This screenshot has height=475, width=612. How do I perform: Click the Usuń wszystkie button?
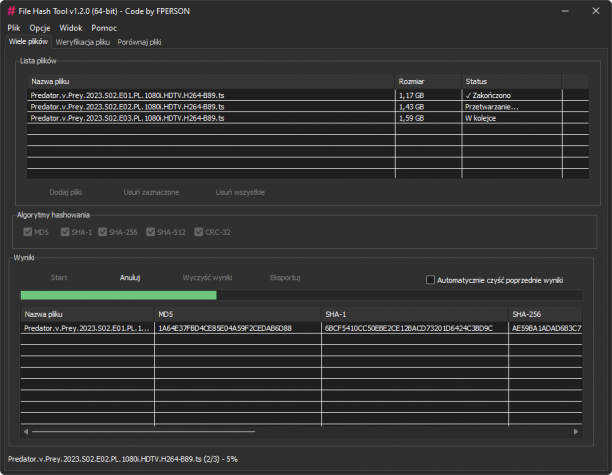(x=240, y=192)
